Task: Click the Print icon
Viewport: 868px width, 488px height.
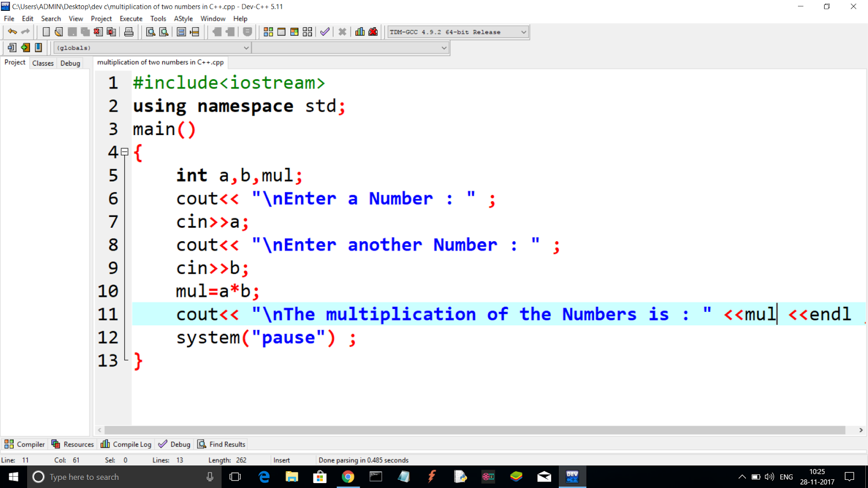Action: [129, 31]
